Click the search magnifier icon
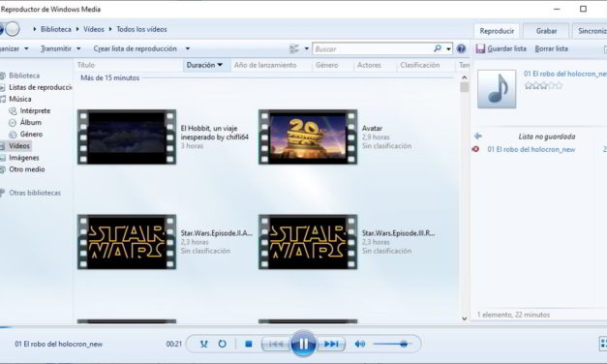 point(437,48)
